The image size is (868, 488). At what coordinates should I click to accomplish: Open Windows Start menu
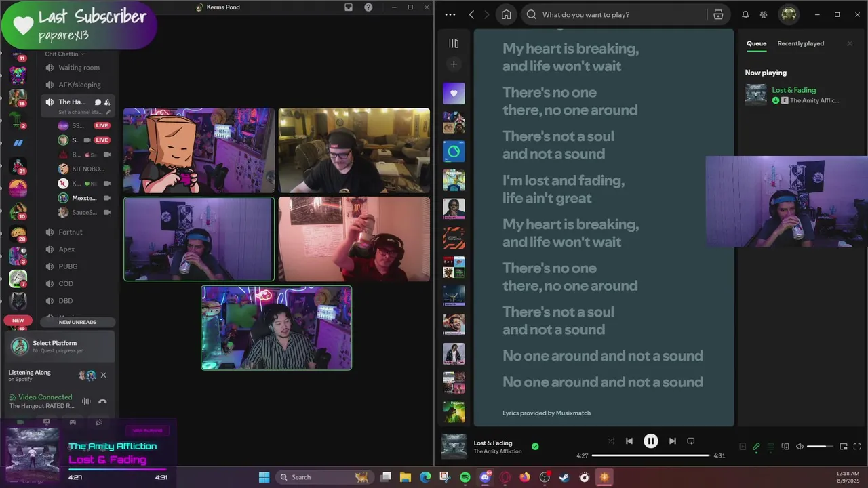pyautogui.click(x=264, y=477)
